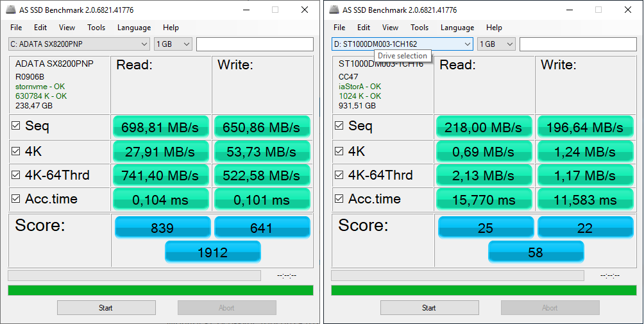Click Start in the ADATA benchmark window
Screen dimensions: 644x324
[x=106, y=307]
